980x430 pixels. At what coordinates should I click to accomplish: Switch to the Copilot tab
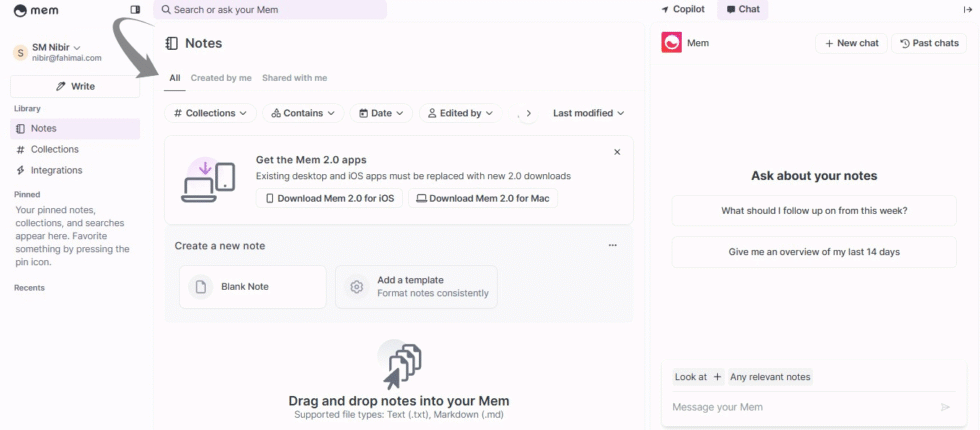coord(683,9)
